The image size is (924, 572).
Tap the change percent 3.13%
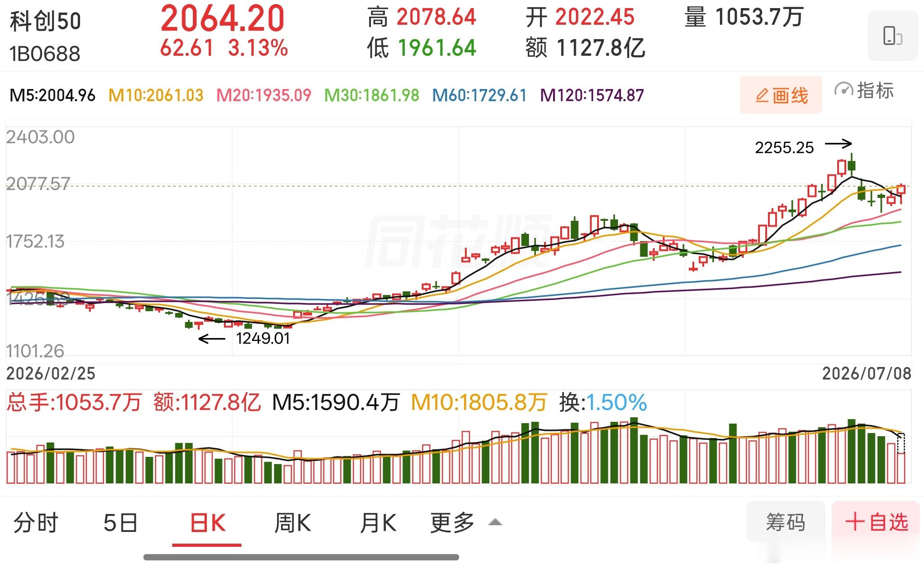(258, 48)
